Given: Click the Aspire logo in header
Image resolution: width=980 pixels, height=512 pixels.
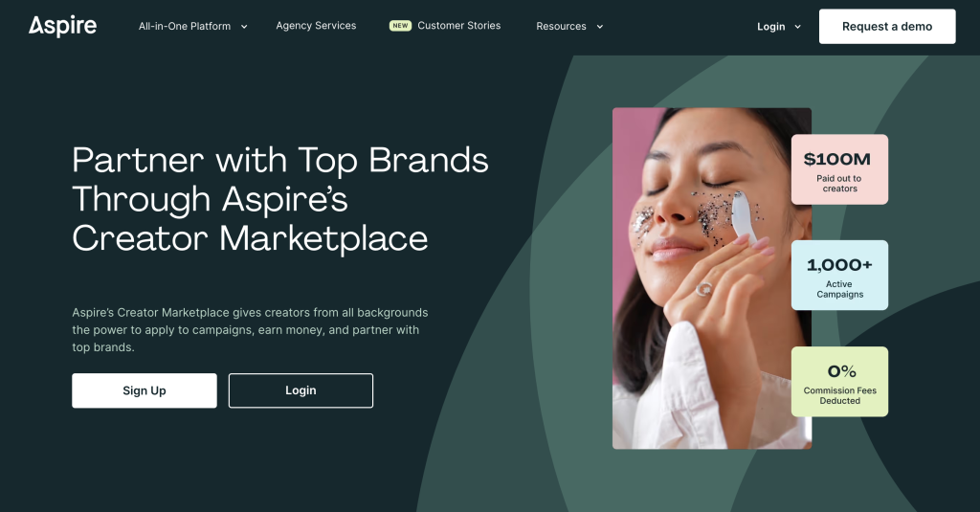Looking at the screenshot, I should point(62,26).
